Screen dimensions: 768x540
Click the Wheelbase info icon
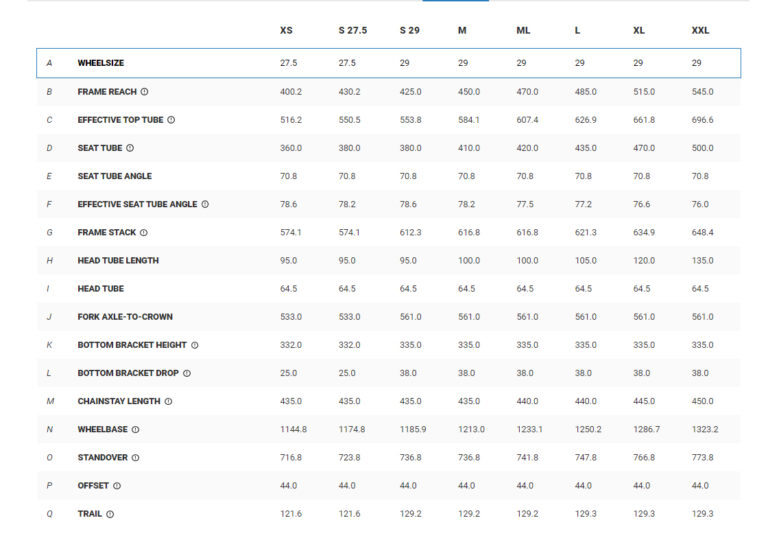[135, 429]
